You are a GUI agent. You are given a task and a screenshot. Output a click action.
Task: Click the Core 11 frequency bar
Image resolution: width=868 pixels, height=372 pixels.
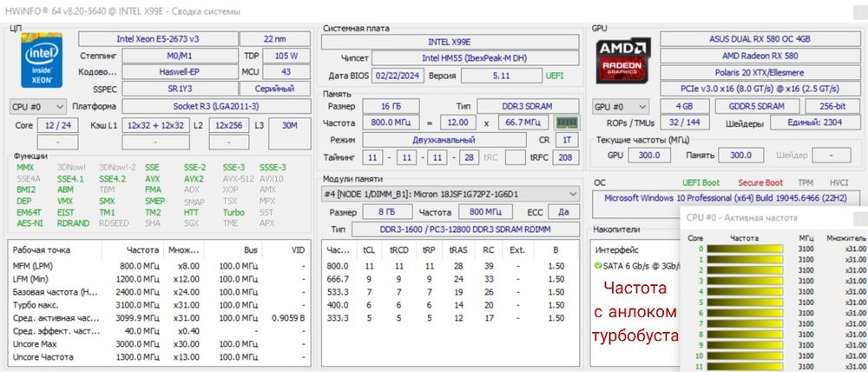click(745, 367)
